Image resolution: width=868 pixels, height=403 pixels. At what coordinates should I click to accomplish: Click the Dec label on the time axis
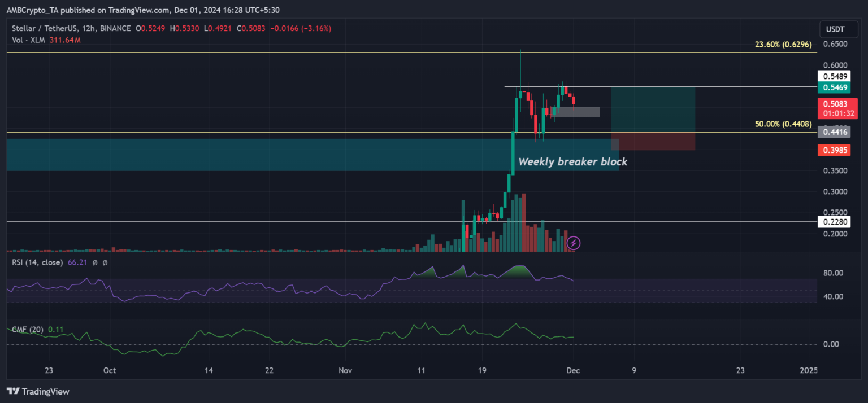pyautogui.click(x=573, y=370)
